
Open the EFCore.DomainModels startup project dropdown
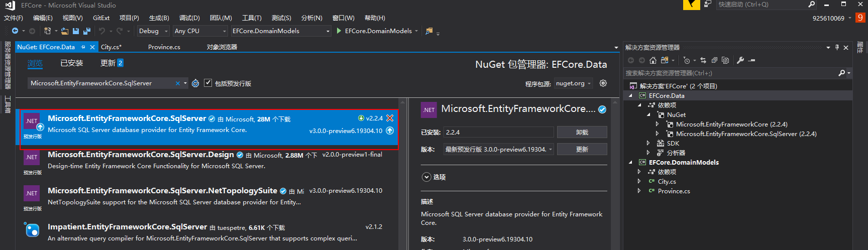coord(281,31)
